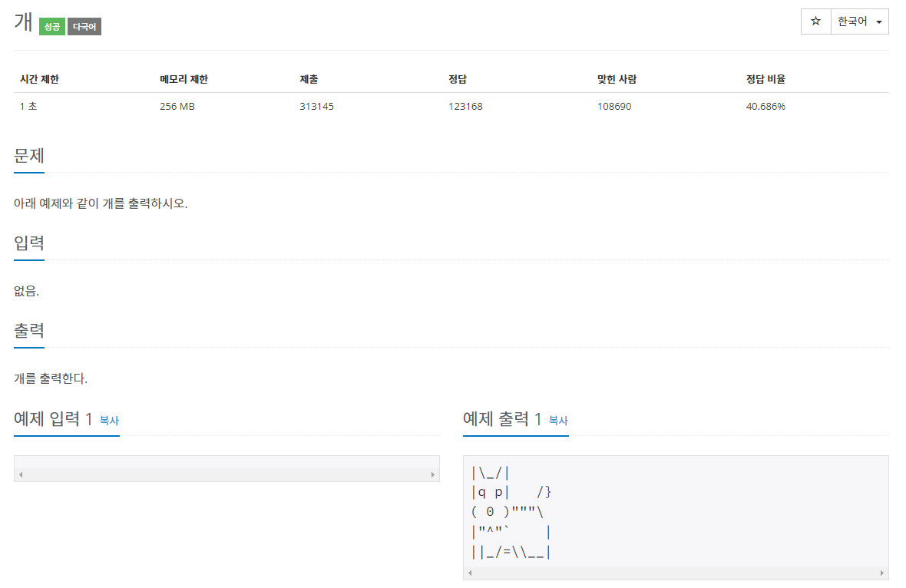Select the 313145 submissions value

pos(316,106)
